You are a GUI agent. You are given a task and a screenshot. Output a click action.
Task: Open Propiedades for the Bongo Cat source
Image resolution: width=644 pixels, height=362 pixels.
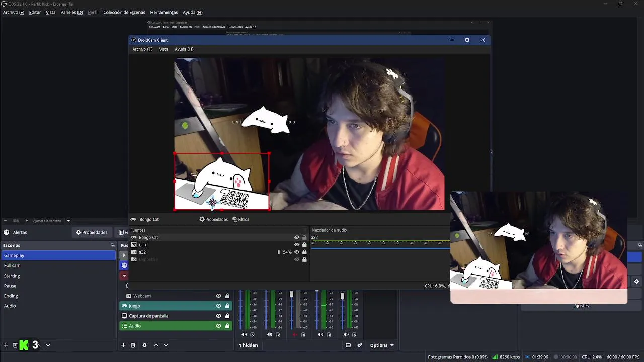click(214, 219)
